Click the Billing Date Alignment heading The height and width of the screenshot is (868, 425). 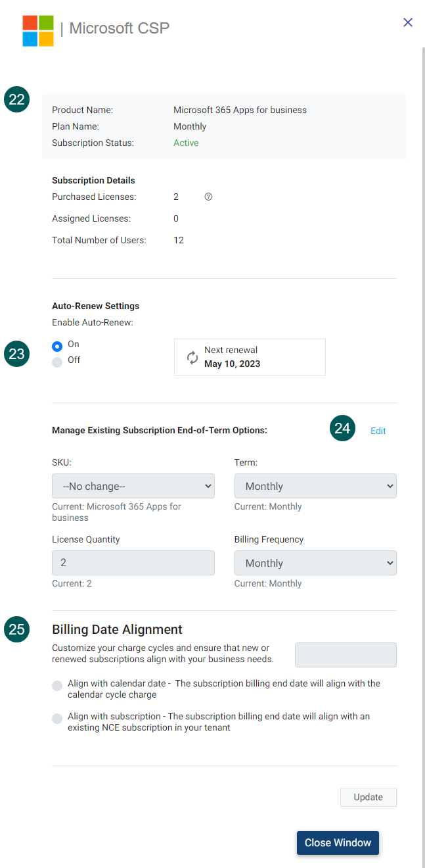(x=117, y=629)
